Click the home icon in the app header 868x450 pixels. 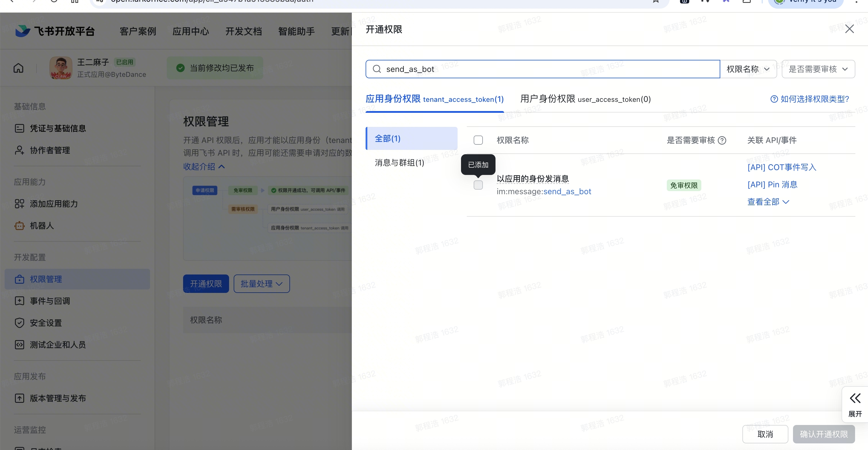click(x=18, y=68)
